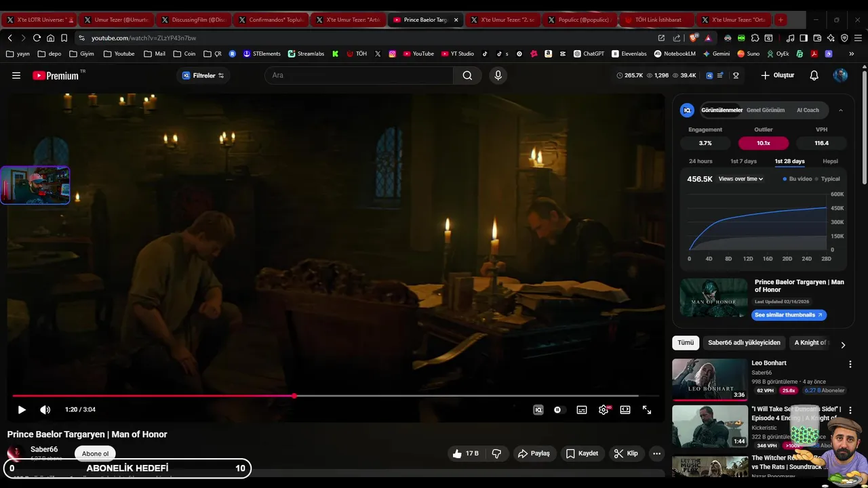
Task: Open the Saber66 channel name link
Action: click(44, 449)
